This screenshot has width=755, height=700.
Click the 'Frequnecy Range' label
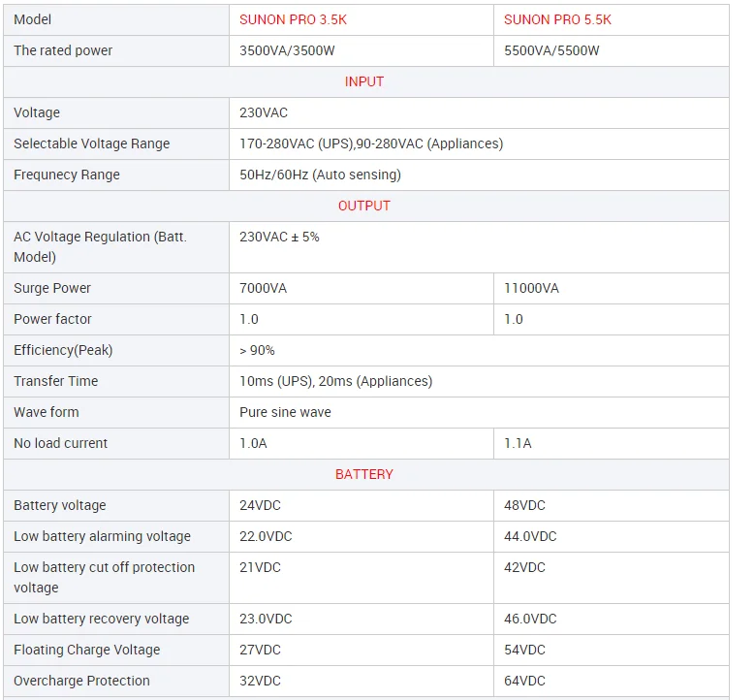(x=67, y=175)
